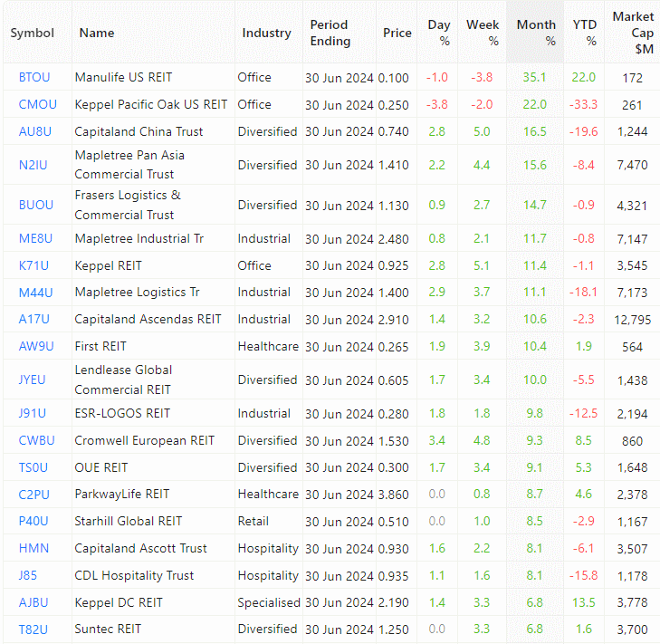Image resolution: width=660 pixels, height=644 pixels.
Task: Open the N2IU symbol link
Action: pos(33,165)
